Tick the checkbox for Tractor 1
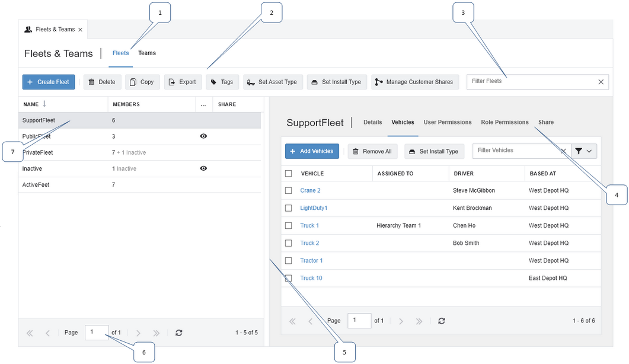Viewport: 629px width, 364px height. 289,260
